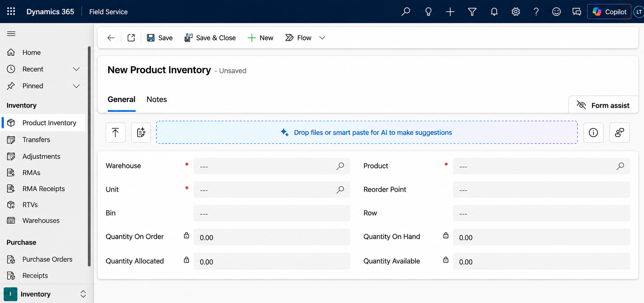Open the settings gear

[516, 12]
